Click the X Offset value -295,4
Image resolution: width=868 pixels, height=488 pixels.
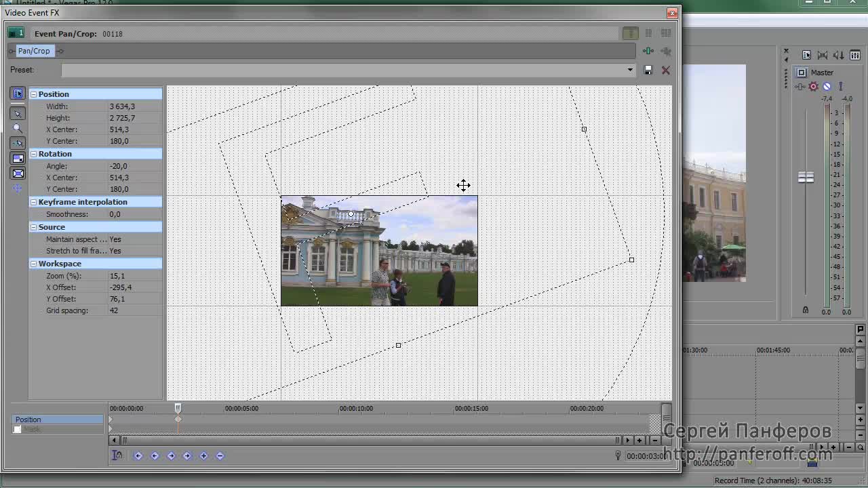120,287
